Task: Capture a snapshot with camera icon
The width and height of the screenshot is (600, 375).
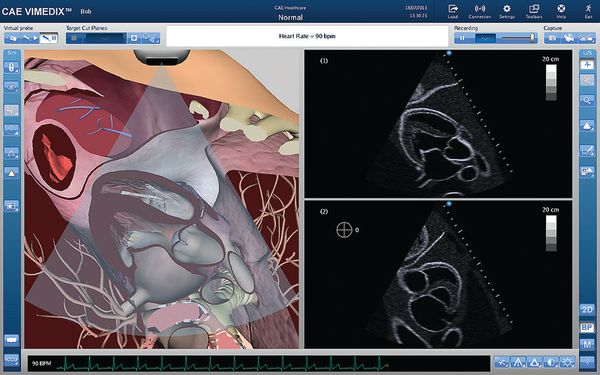Action: [552, 38]
